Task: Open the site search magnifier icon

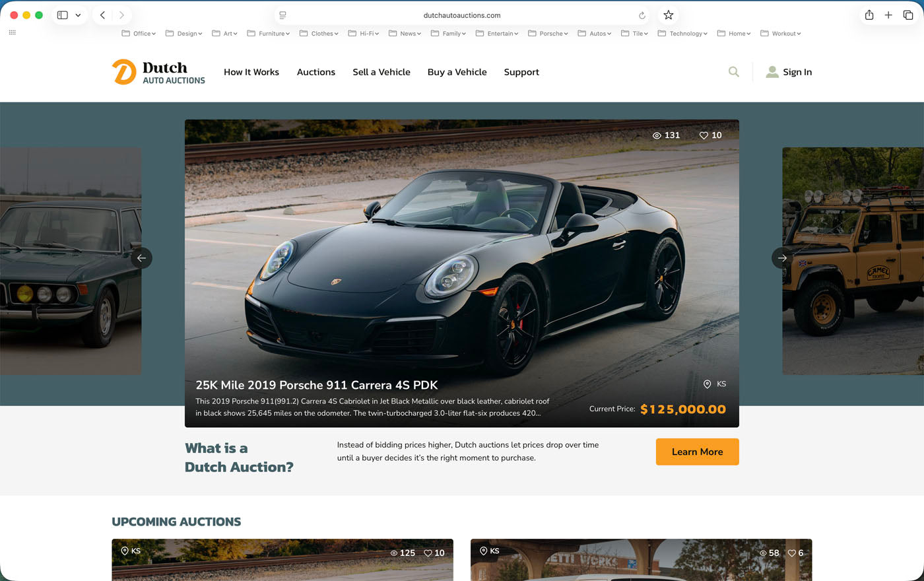Action: pyautogui.click(x=733, y=72)
